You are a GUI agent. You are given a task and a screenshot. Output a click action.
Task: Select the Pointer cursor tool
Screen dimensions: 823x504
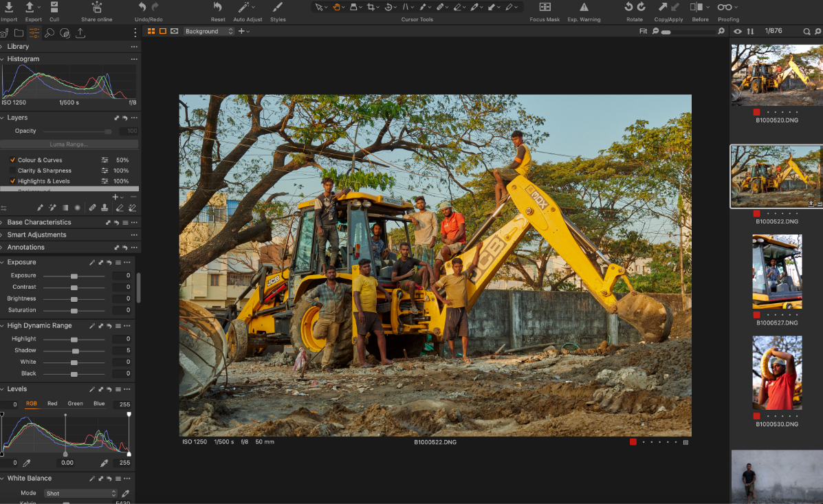[x=318, y=7]
